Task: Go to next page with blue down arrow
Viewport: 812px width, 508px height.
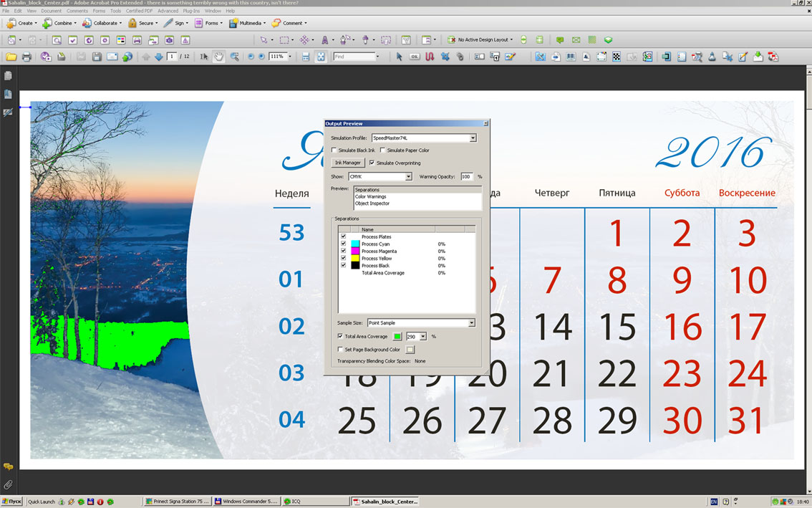Action: pyautogui.click(x=158, y=57)
